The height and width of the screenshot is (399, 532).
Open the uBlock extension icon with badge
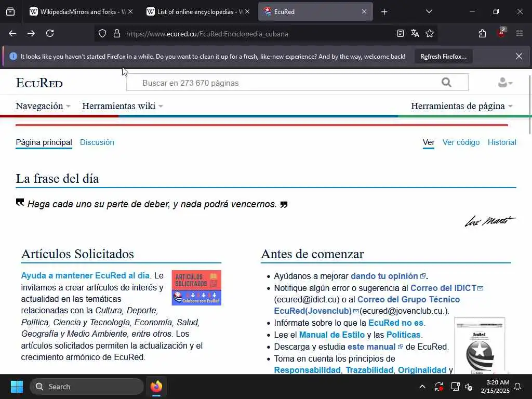pyautogui.click(x=501, y=33)
